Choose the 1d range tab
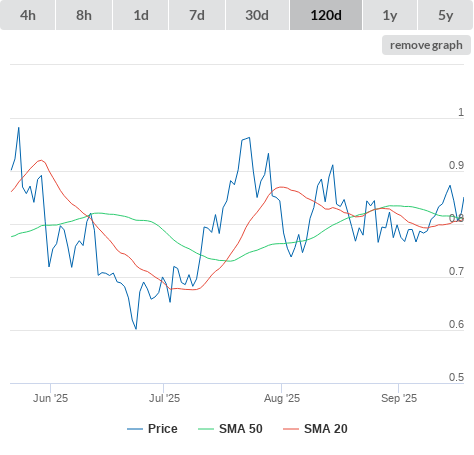The width and height of the screenshot is (474, 455). (x=141, y=15)
